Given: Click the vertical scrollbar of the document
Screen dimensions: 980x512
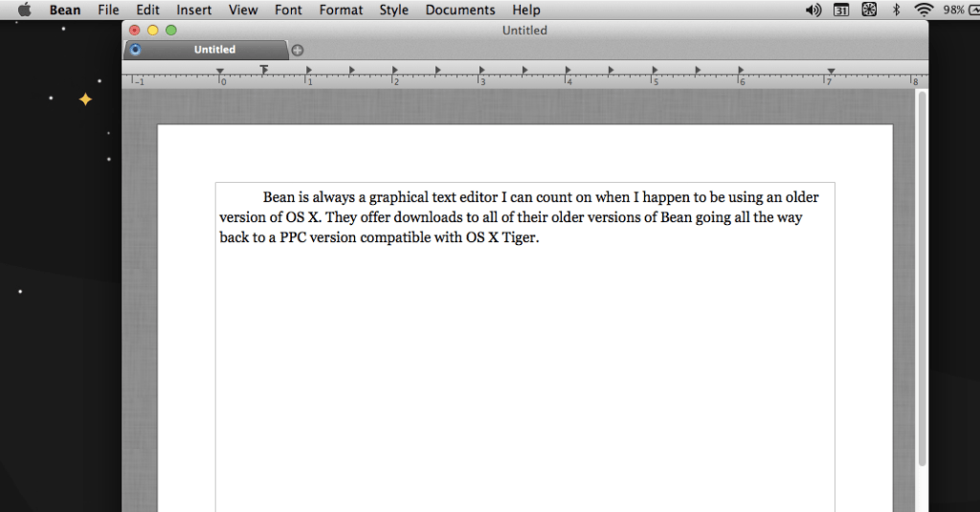Looking at the screenshot, I should point(922,287).
